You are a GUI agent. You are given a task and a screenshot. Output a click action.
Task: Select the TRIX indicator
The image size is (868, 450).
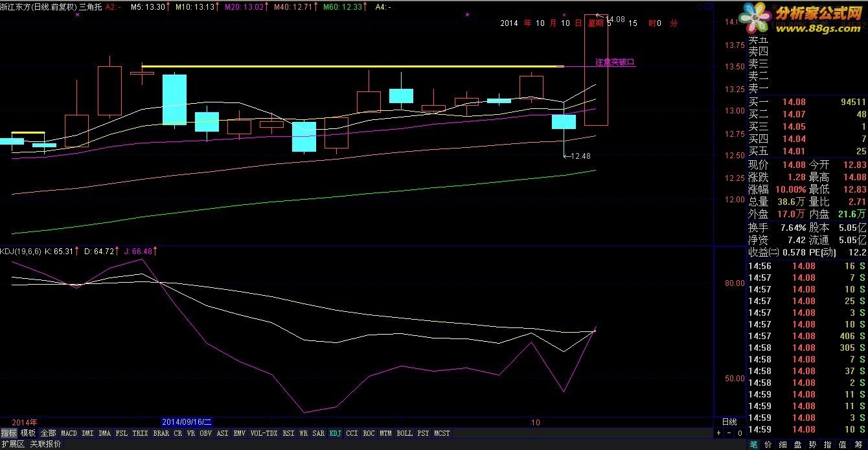click(140, 433)
